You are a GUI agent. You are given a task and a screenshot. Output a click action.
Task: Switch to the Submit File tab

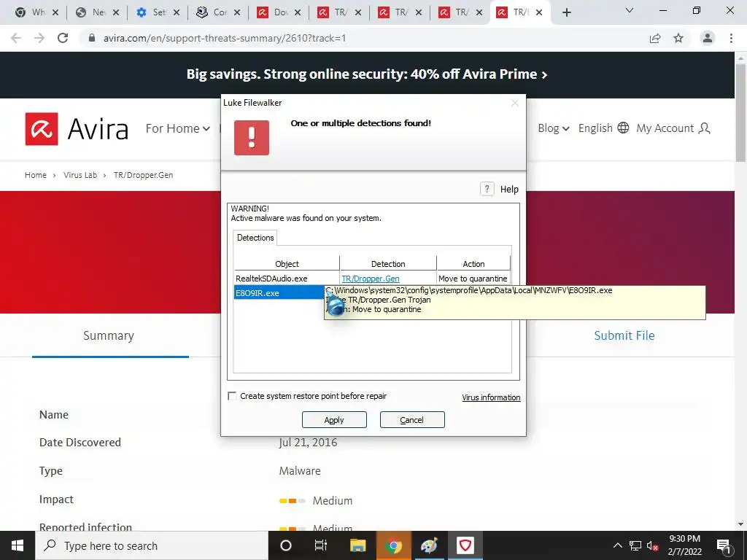click(x=624, y=335)
